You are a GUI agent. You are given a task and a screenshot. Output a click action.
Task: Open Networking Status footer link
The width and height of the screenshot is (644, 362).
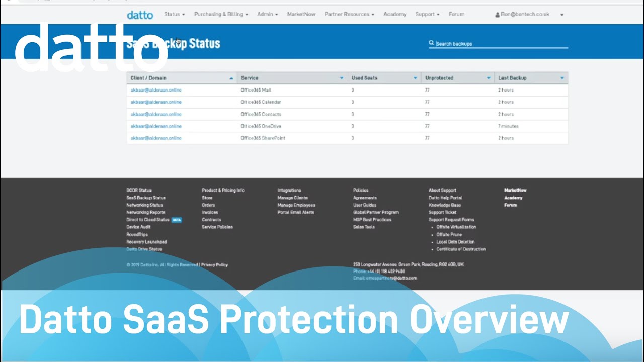tap(144, 205)
